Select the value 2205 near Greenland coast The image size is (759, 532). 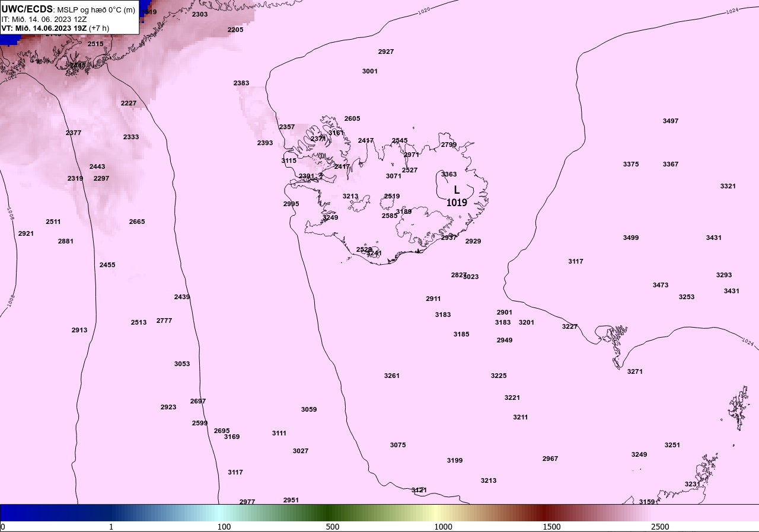(x=235, y=30)
